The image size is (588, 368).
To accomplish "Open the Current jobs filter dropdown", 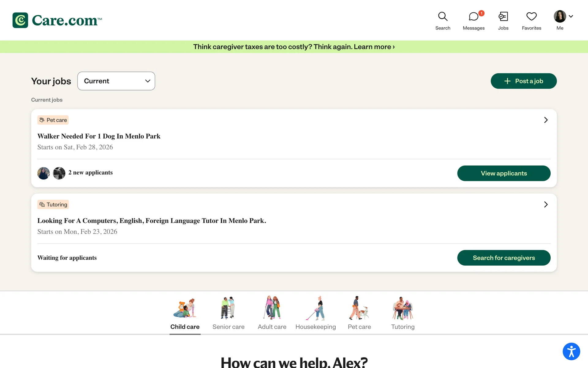I will [116, 81].
